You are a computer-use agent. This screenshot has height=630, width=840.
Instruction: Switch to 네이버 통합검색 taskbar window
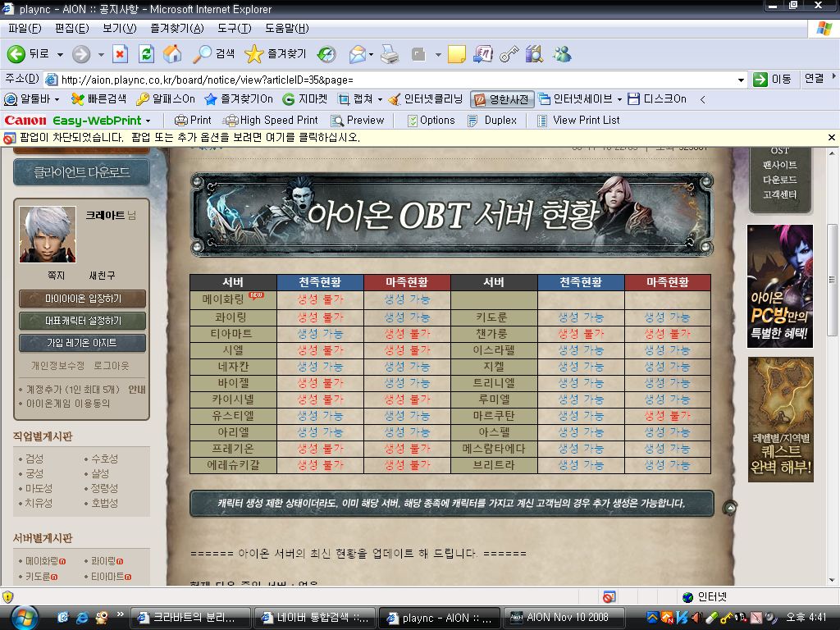click(314, 618)
